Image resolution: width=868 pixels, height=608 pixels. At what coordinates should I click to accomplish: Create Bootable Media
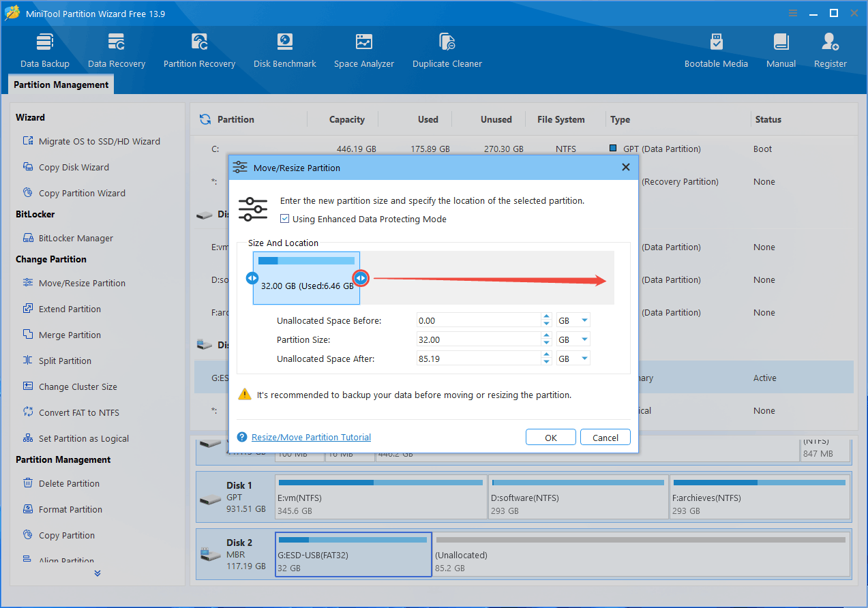(x=716, y=50)
